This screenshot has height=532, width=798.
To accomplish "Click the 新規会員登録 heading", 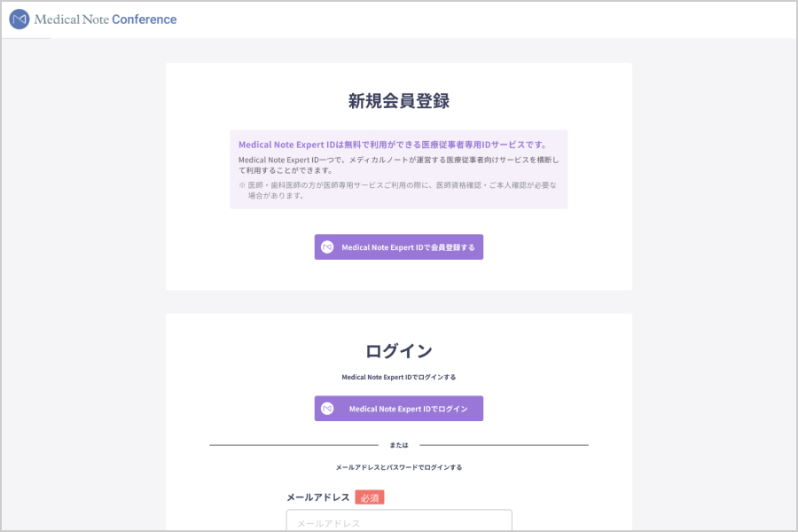I will tap(398, 101).
